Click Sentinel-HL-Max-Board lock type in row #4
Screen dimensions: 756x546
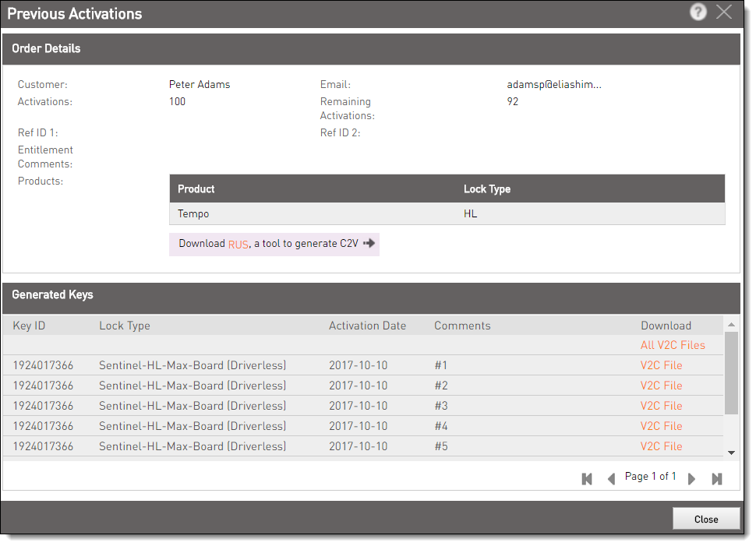coord(193,426)
